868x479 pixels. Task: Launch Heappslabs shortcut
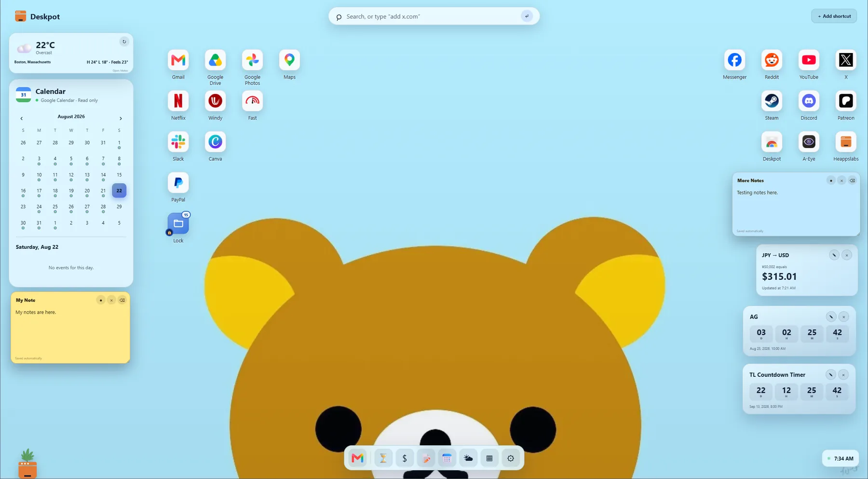click(846, 142)
